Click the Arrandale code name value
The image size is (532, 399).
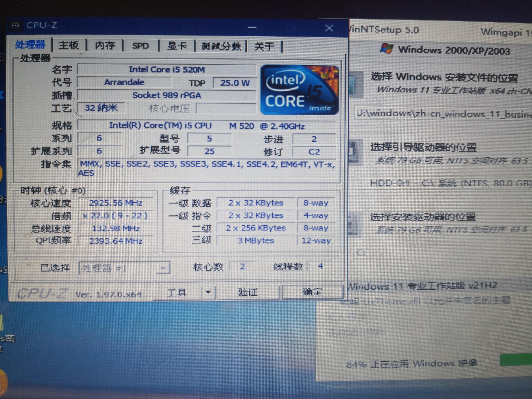(124, 82)
